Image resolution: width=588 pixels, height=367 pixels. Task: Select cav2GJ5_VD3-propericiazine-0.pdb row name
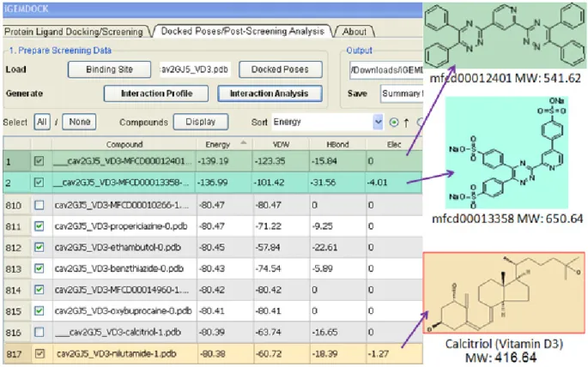(x=124, y=226)
